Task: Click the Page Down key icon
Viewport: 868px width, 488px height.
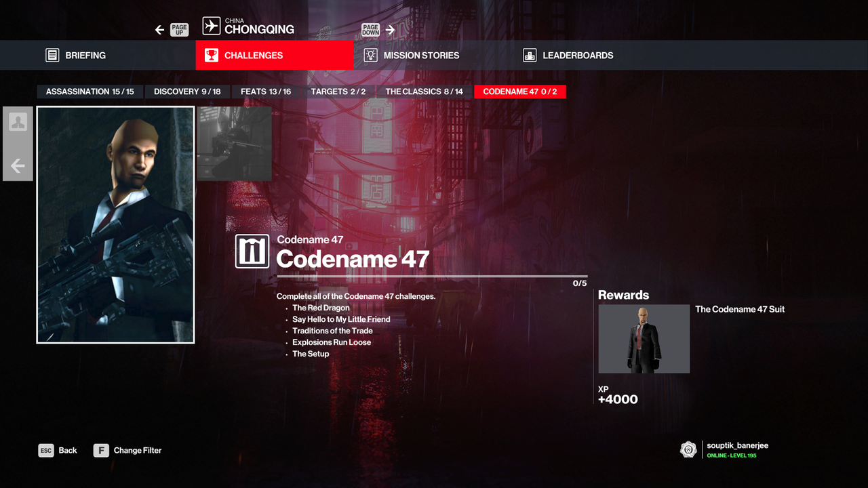Action: [371, 30]
